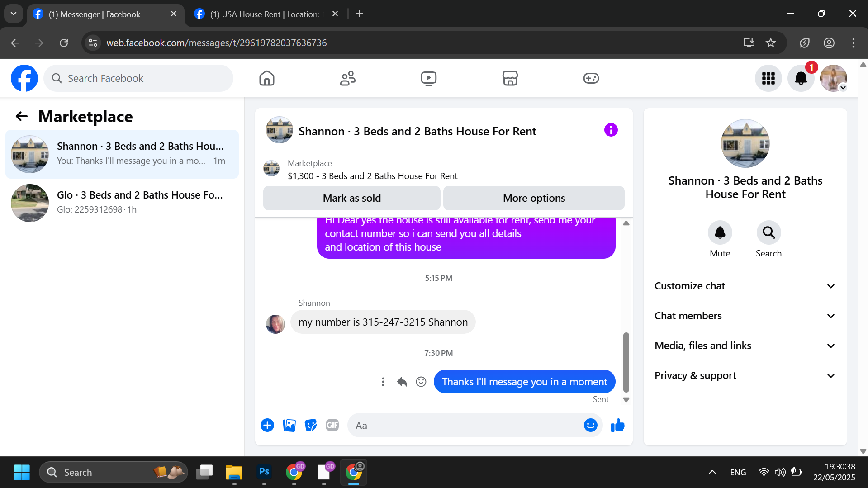
Task: Focus the Search Facebook field
Action: click(x=138, y=78)
